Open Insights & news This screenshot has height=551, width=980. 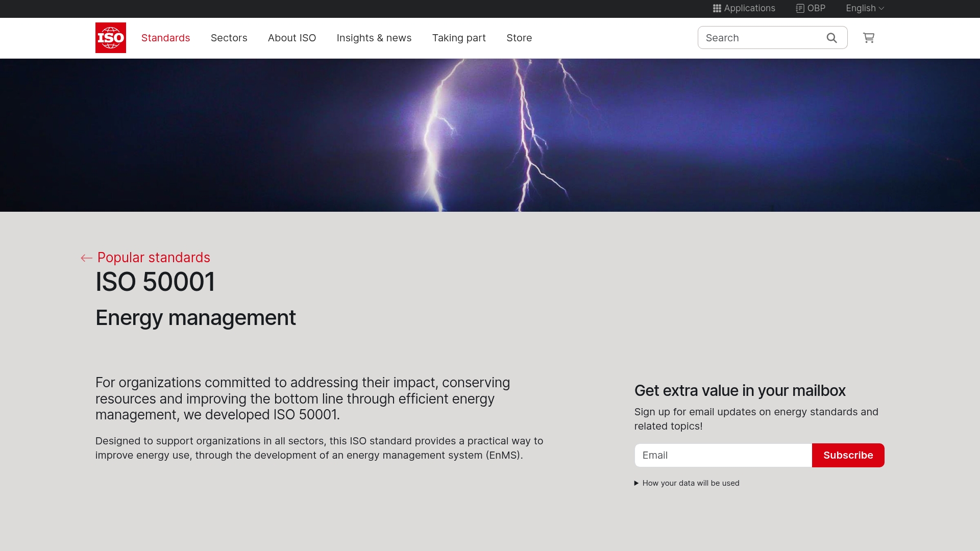[x=374, y=38]
